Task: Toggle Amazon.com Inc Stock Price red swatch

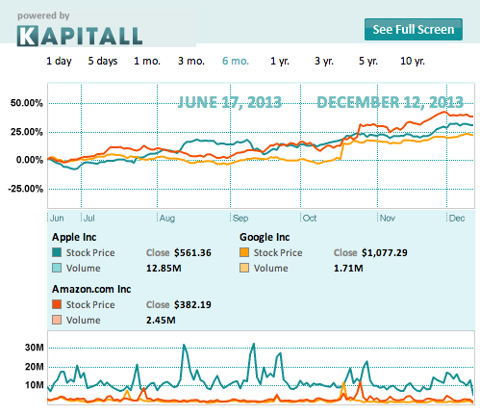Action: coord(57,304)
